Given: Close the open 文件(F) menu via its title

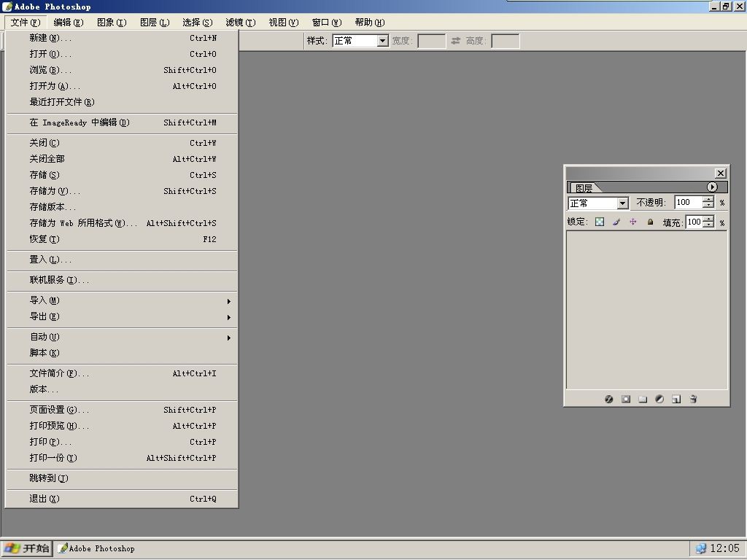Looking at the screenshot, I should pyautogui.click(x=26, y=23).
